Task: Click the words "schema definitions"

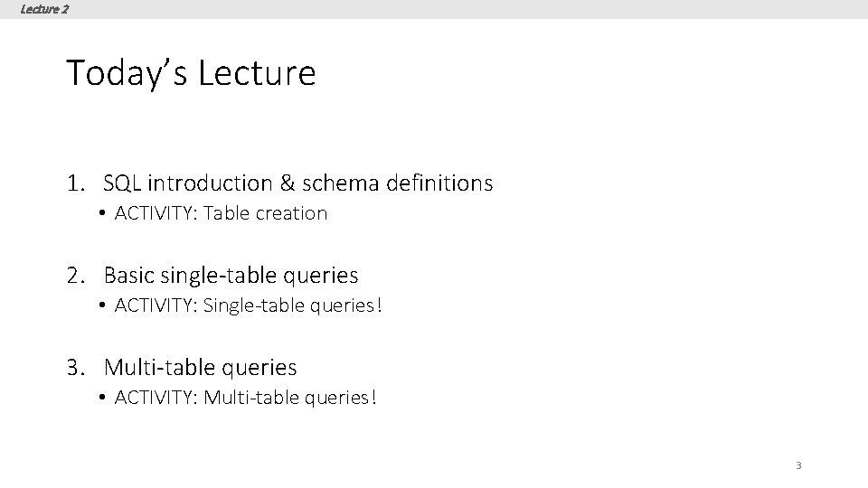Action: click(400, 183)
